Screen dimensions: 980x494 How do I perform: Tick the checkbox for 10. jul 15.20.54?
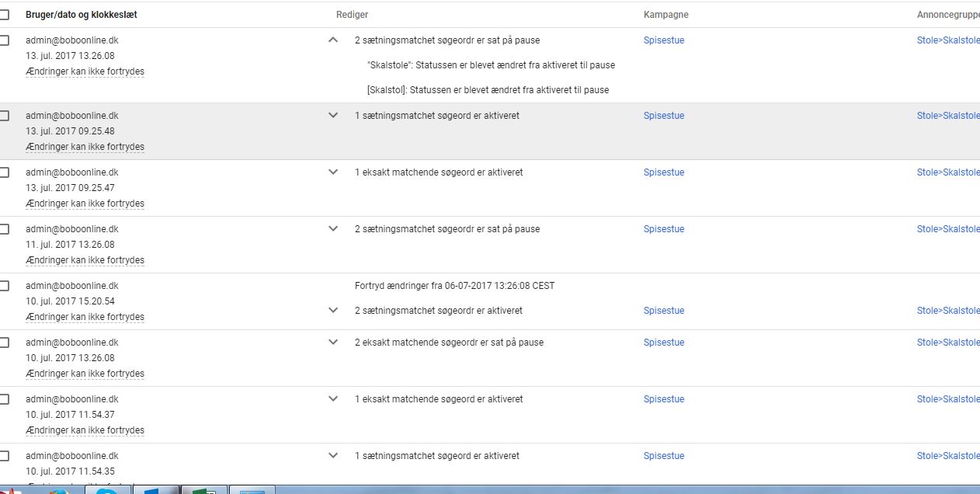tap(4, 286)
